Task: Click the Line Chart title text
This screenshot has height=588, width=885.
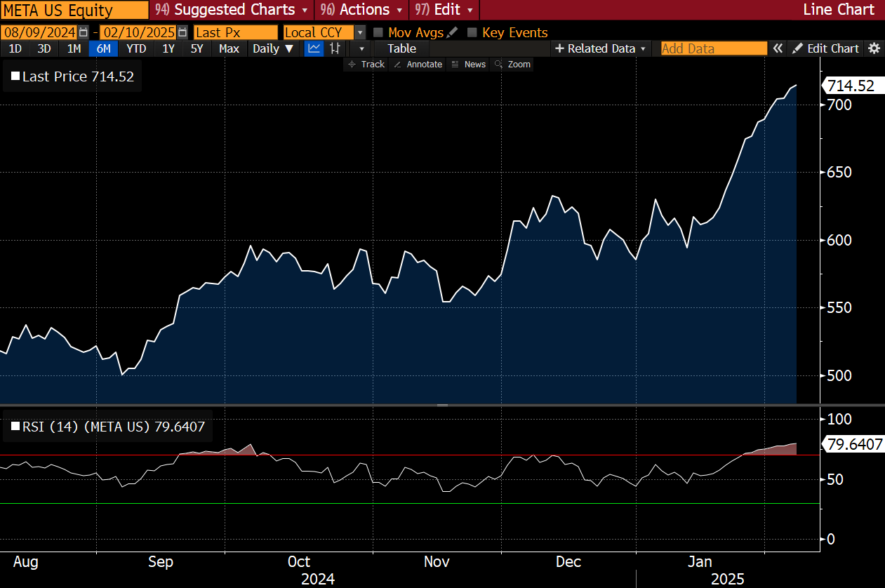Action: pyautogui.click(x=839, y=10)
